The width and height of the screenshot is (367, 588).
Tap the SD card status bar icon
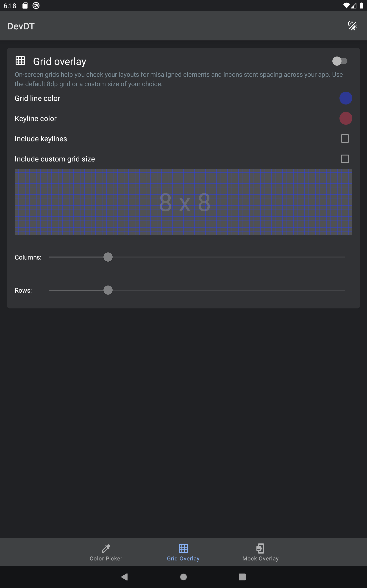coord(25,5)
